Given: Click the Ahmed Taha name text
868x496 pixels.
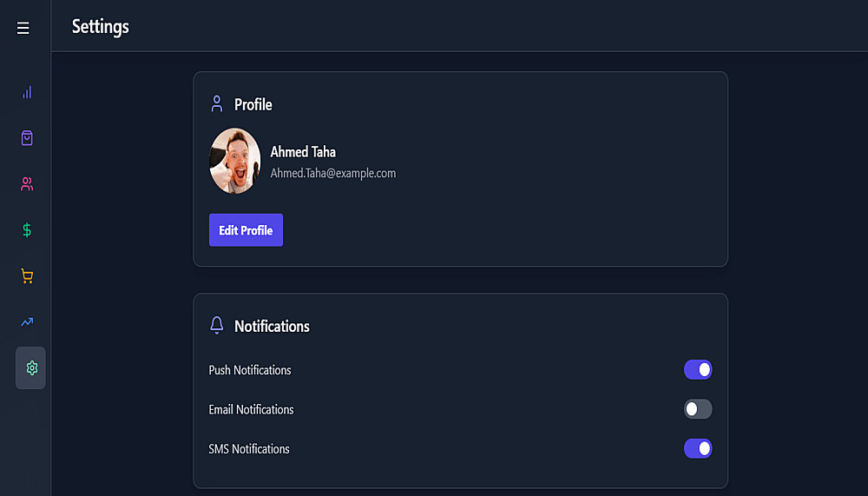Looking at the screenshot, I should click(x=303, y=152).
